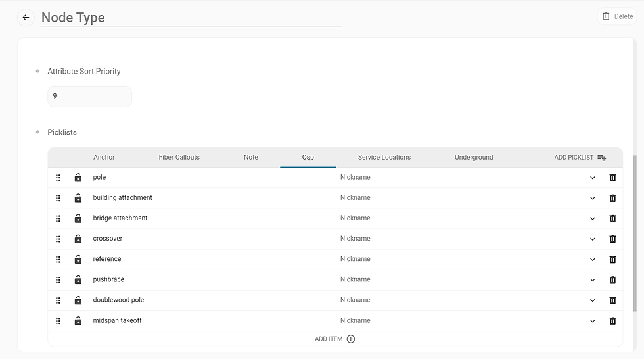Expand the doublewood pole row chevron
The image size is (644, 359).
click(592, 300)
